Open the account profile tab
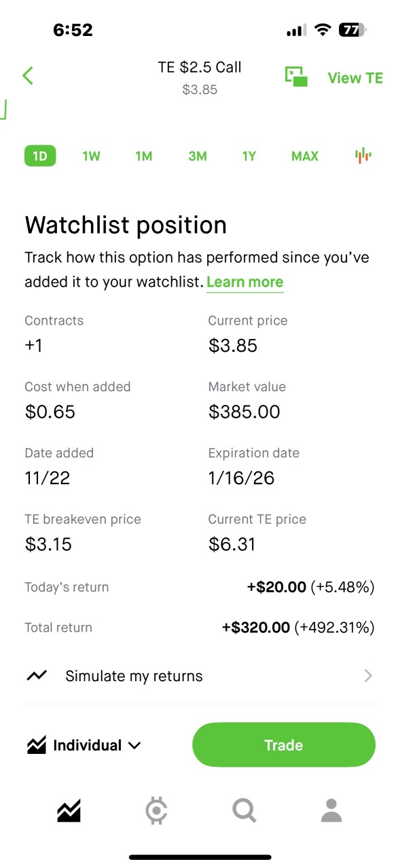Screen dimensions: 400x868 pos(331,810)
